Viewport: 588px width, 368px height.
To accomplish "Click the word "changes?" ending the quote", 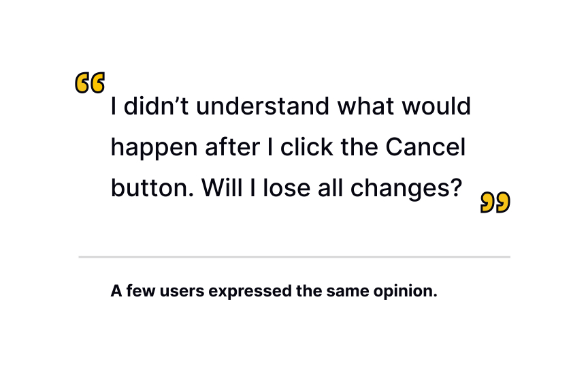I will click(x=406, y=188).
